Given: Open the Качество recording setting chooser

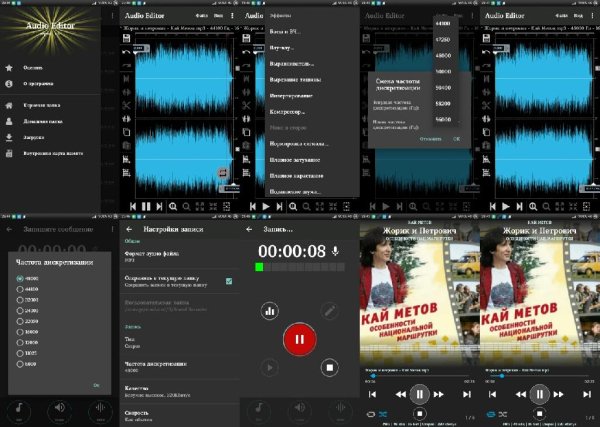Looking at the screenshot, I should pyautogui.click(x=180, y=391).
